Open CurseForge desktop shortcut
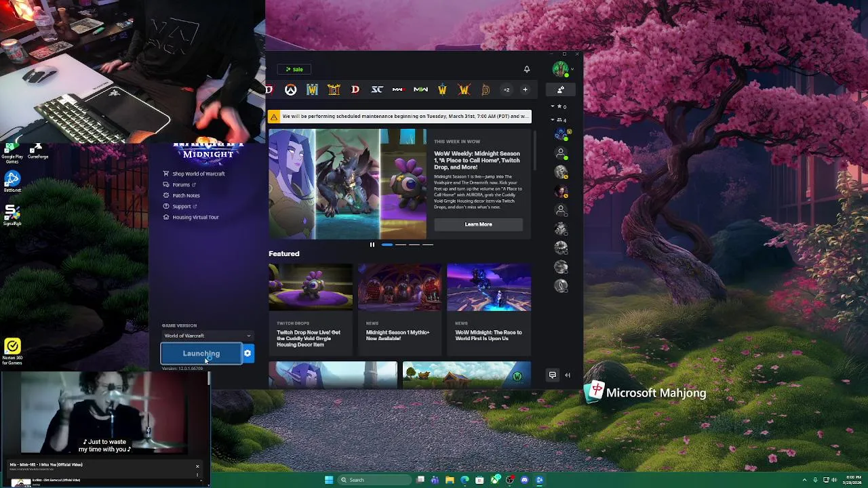 coord(38,151)
